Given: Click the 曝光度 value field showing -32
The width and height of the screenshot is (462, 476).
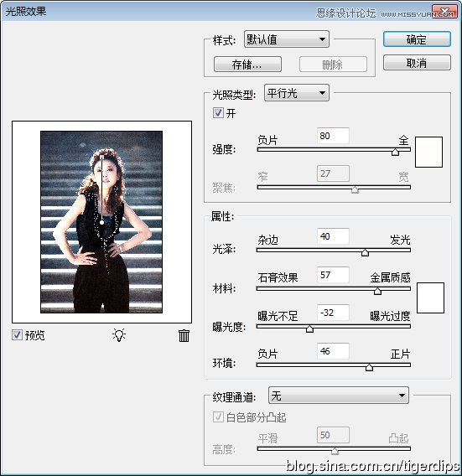Looking at the screenshot, I should pos(333,313).
